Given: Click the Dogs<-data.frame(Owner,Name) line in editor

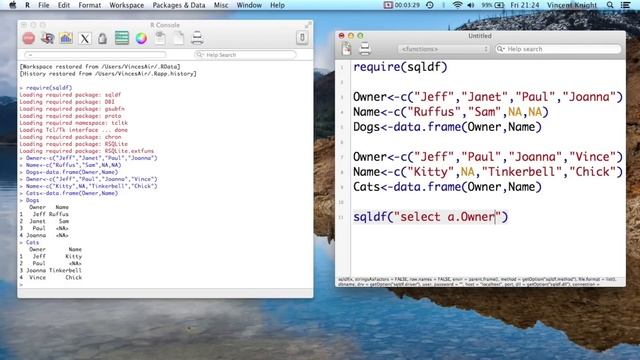Looking at the screenshot, I should [447, 127].
